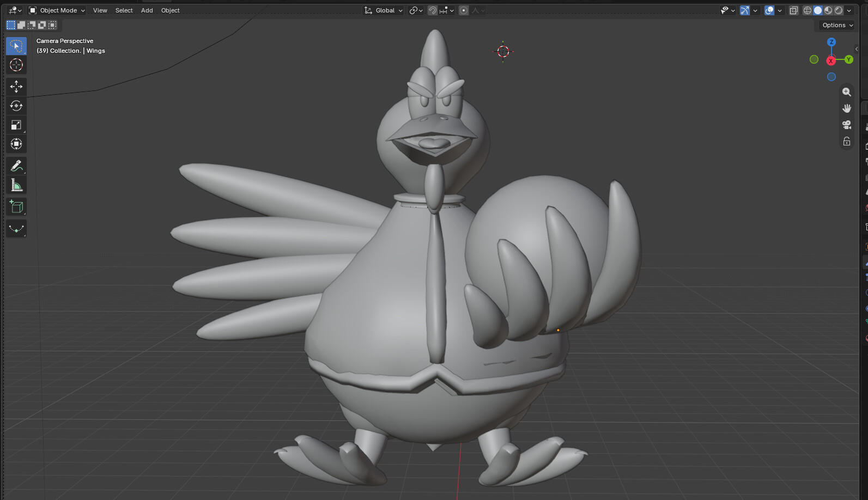Toggle X-ray display button
Viewport: 868px width, 500px height.
[793, 10]
